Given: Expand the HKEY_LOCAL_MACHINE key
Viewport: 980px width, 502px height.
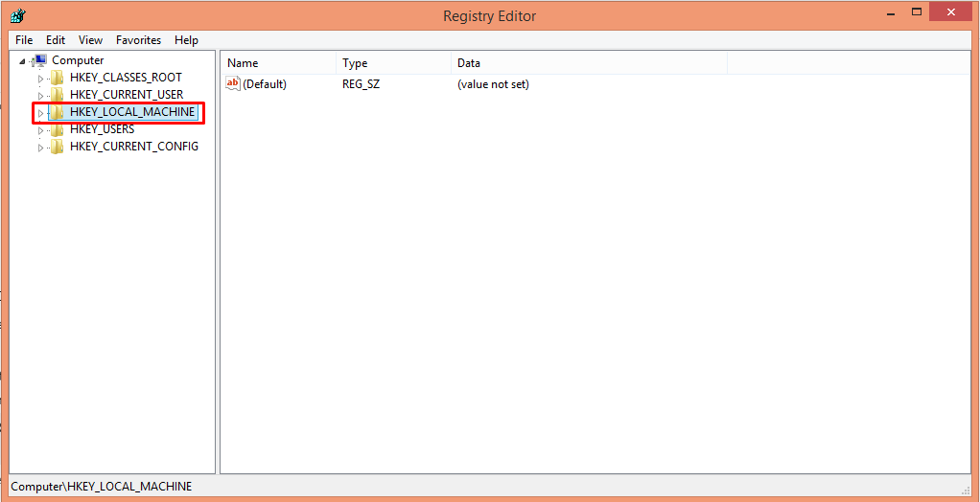Looking at the screenshot, I should pyautogui.click(x=40, y=113).
